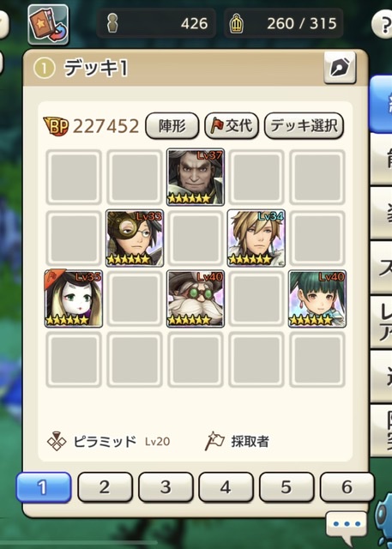Tap the empty slot between monocle and blonde
Screen dimensions: 392x549
tap(196, 238)
